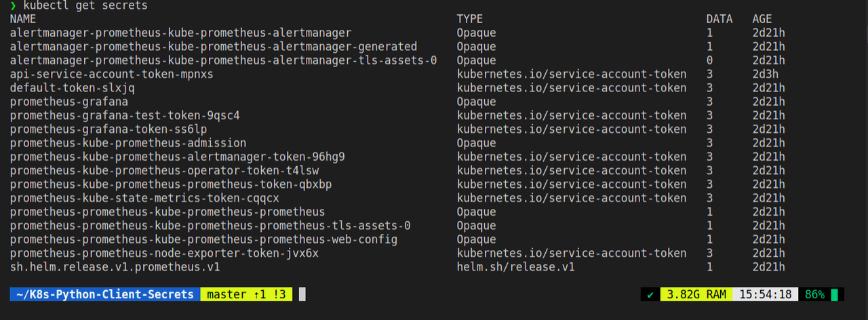The width and height of the screenshot is (868, 320).
Task: Click the 2d3h age value
Action: coord(765,74)
